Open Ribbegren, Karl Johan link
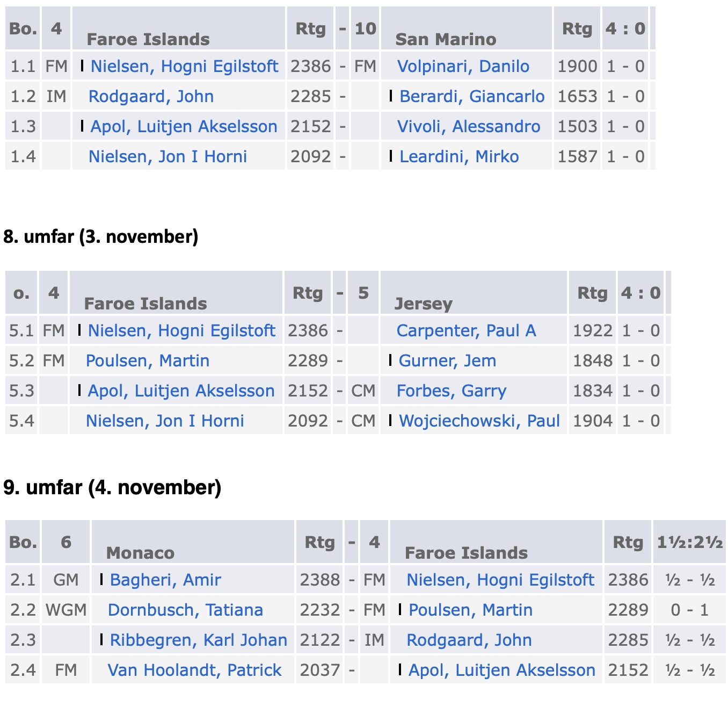 click(x=198, y=640)
